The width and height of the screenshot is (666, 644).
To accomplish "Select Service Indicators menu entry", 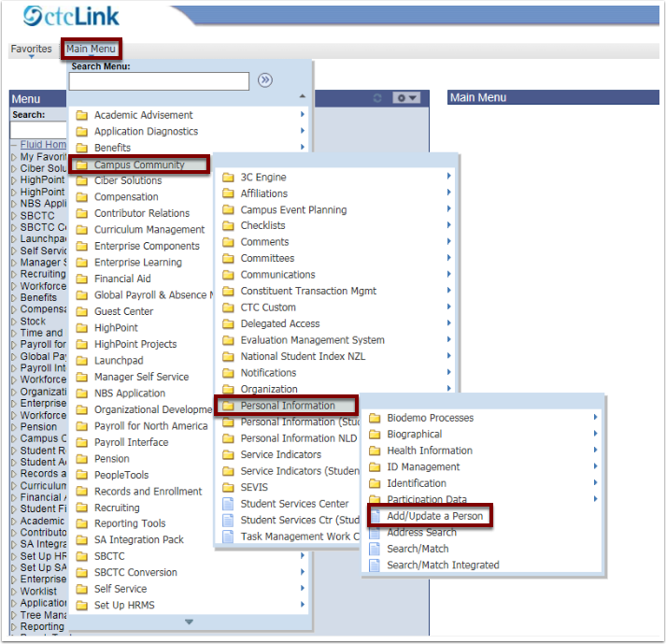I will click(281, 454).
